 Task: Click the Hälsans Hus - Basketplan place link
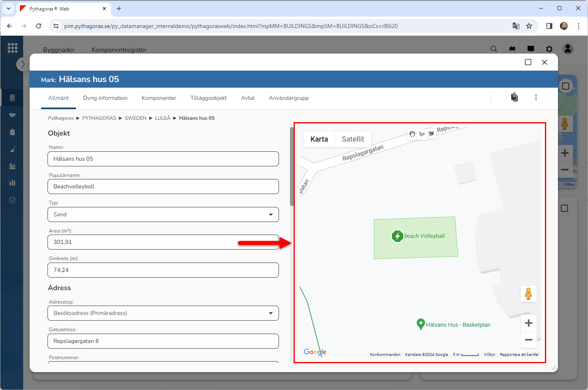tap(458, 325)
